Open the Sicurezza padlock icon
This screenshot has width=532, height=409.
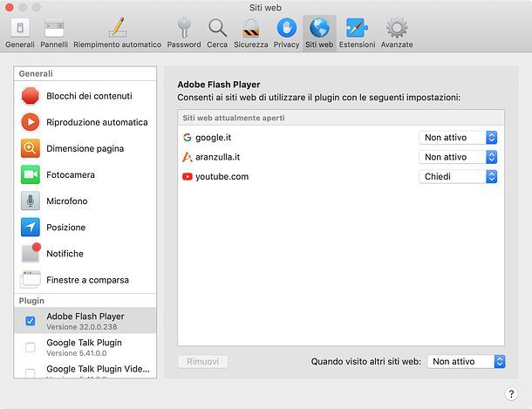point(250,28)
